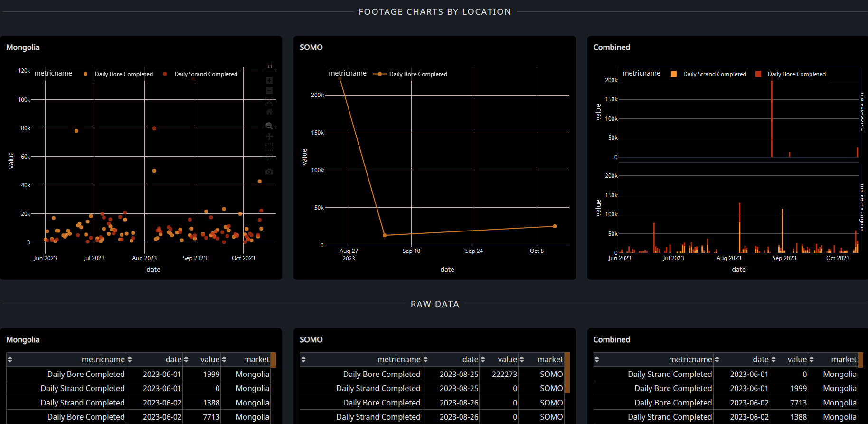
Task: Click orange Daily Strand Completed swatch in Combined legend
Action: (673, 74)
